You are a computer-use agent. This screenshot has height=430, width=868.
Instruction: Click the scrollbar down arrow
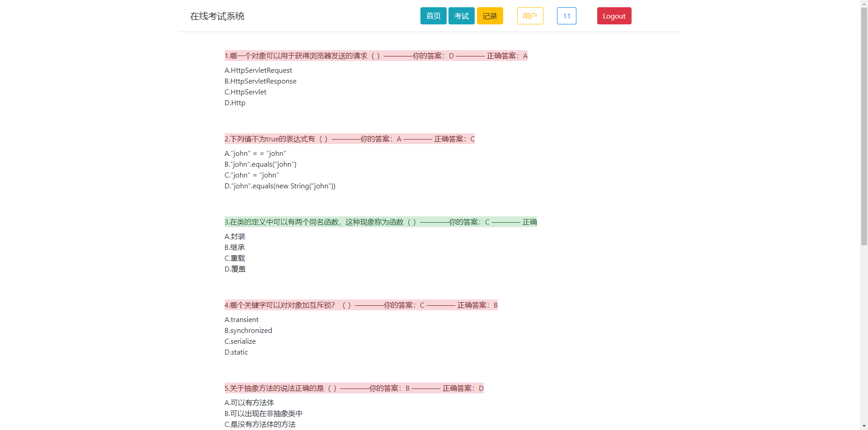point(864,426)
